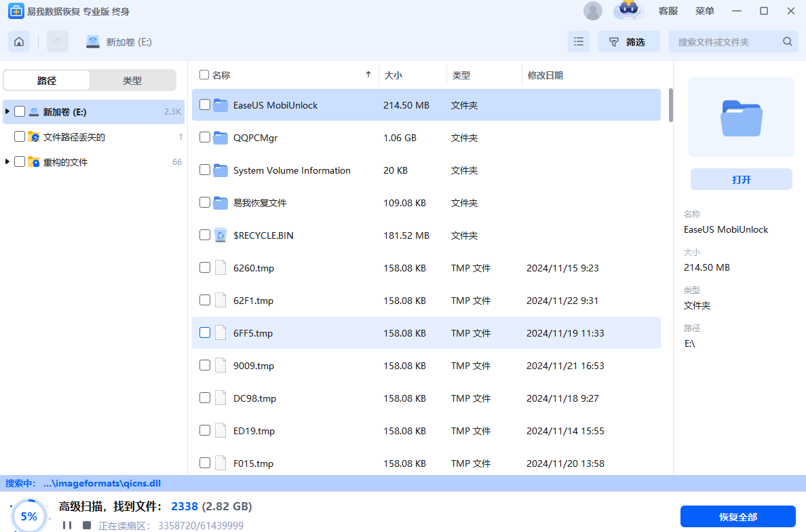Click the ED19.tmp file icon
Viewport: 806px width, 532px height.
(220, 430)
